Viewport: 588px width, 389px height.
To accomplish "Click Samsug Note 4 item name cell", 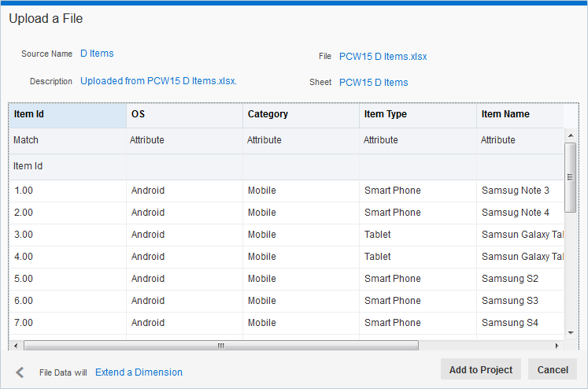I will (520, 213).
